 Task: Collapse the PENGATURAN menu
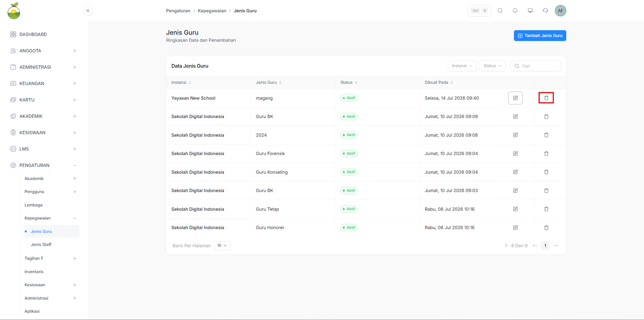click(74, 165)
